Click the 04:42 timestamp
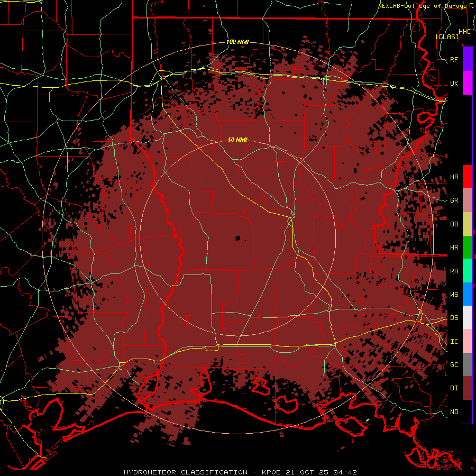The width and height of the screenshot is (476, 476). coord(345,472)
